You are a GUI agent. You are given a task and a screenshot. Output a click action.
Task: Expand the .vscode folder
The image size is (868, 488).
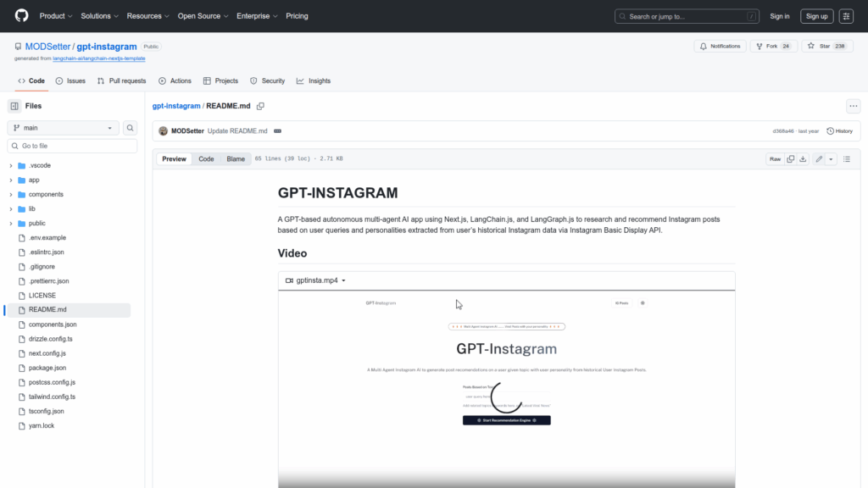10,165
